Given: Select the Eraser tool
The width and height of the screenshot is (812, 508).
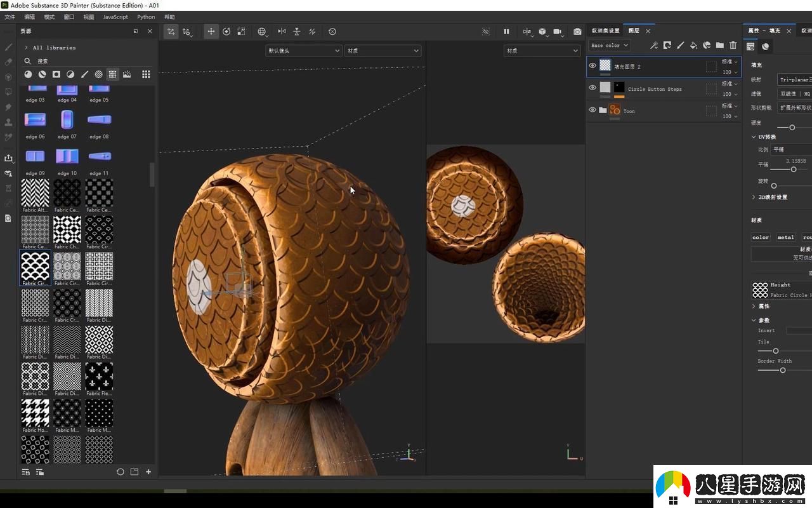Looking at the screenshot, I should point(8,61).
